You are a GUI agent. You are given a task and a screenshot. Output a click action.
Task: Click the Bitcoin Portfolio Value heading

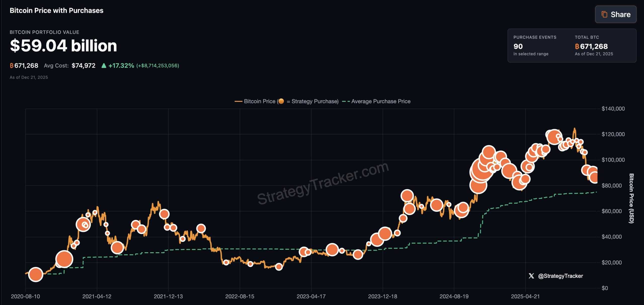[44, 32]
